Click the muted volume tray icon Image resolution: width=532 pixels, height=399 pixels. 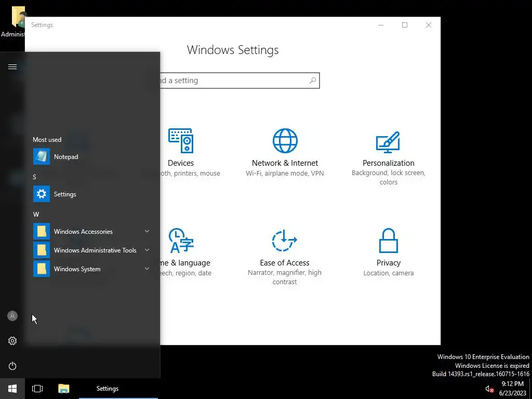(x=489, y=389)
